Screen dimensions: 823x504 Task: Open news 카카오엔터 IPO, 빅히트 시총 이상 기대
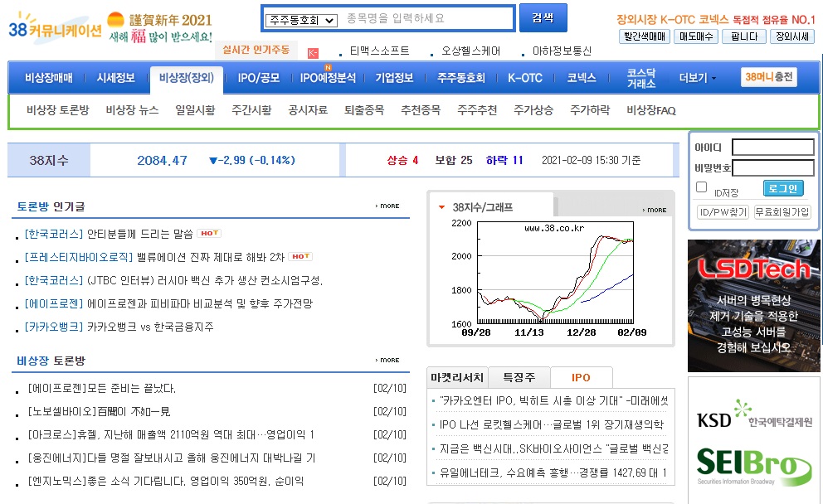click(x=553, y=400)
